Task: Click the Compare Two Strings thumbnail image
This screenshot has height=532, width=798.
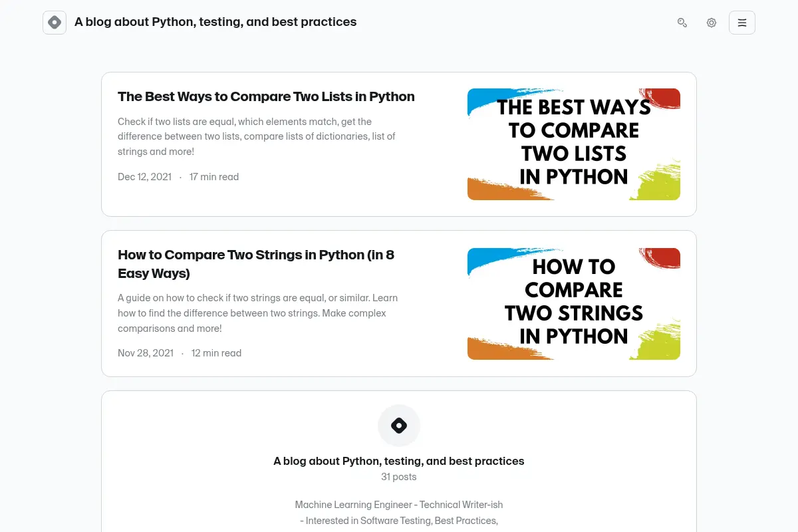Action: [x=574, y=304]
